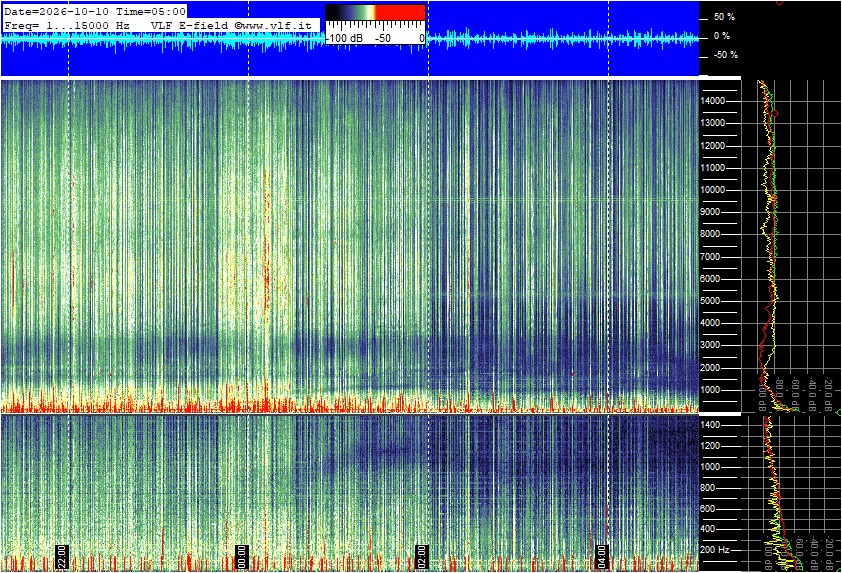
Task: Click the 8000 frequency axis label
Action: [710, 234]
